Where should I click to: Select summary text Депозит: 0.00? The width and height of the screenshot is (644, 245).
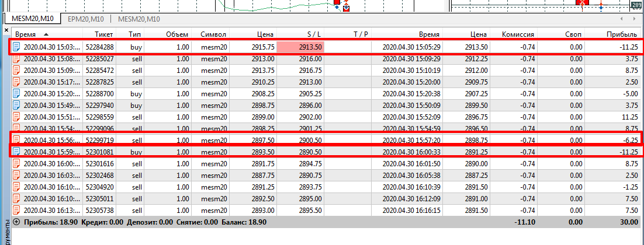[x=150, y=222]
